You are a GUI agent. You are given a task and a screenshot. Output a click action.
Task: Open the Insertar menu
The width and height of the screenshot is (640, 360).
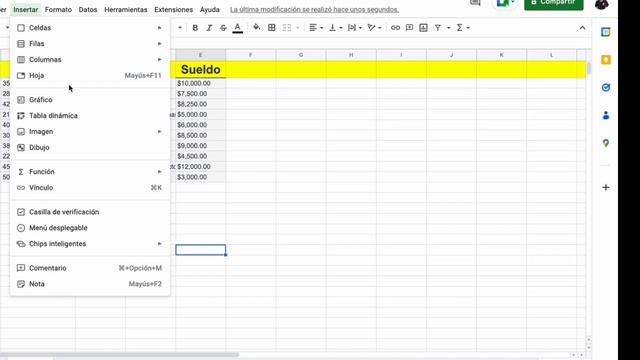tap(26, 9)
